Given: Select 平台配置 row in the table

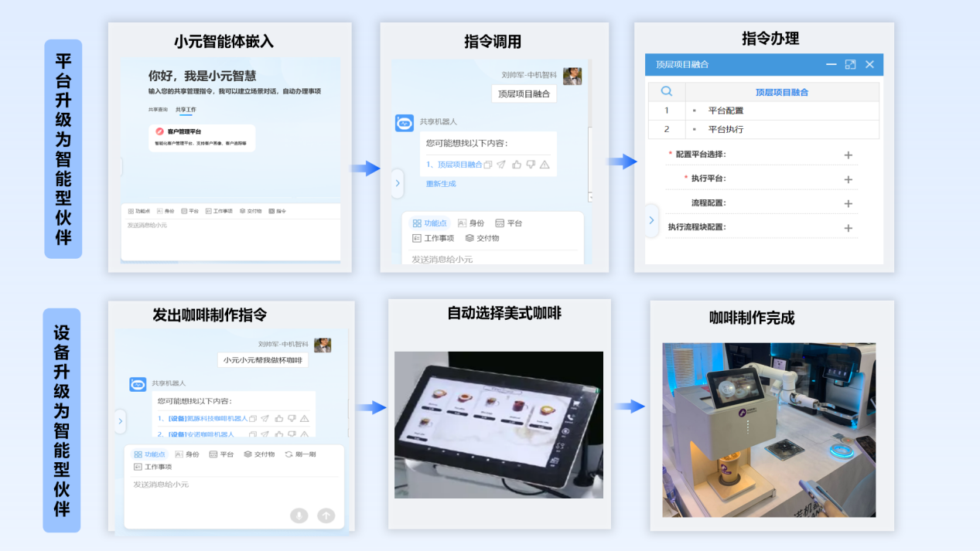Looking at the screenshot, I should [x=726, y=111].
